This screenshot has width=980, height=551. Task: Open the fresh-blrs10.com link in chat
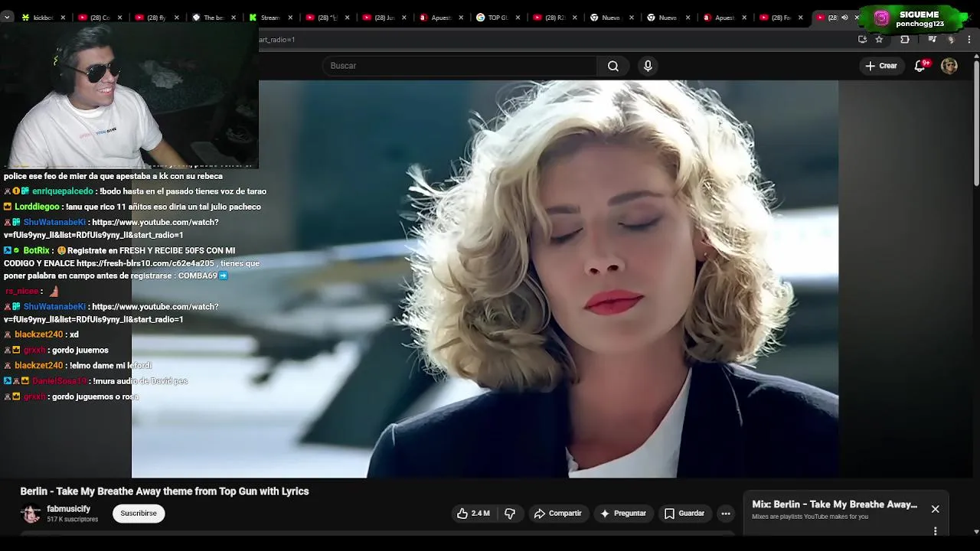click(145, 263)
